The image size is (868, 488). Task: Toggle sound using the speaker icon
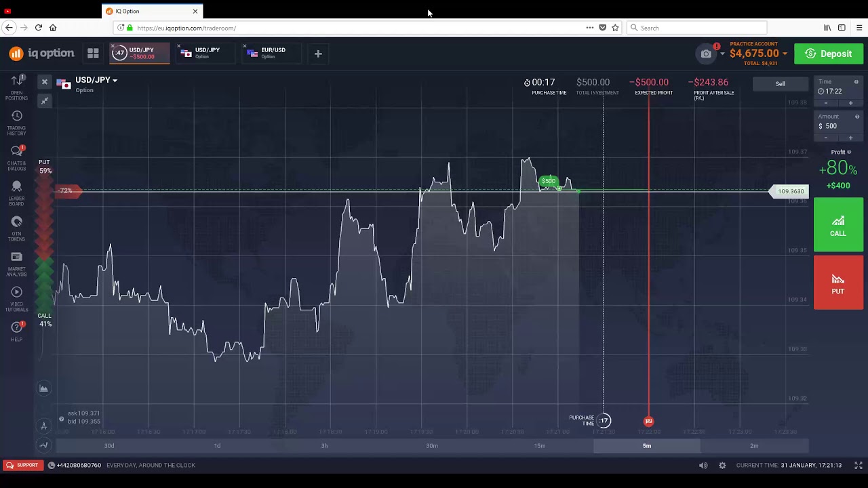(703, 465)
